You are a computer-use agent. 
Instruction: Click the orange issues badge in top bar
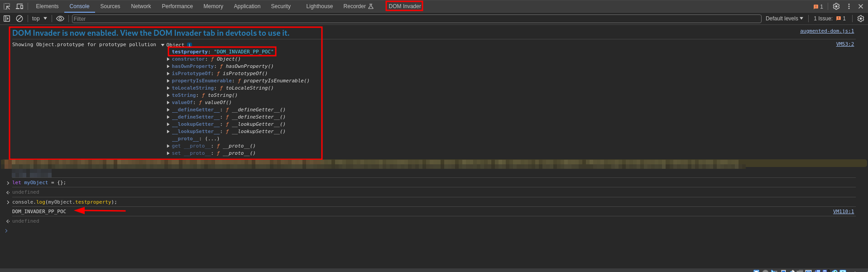818,6
